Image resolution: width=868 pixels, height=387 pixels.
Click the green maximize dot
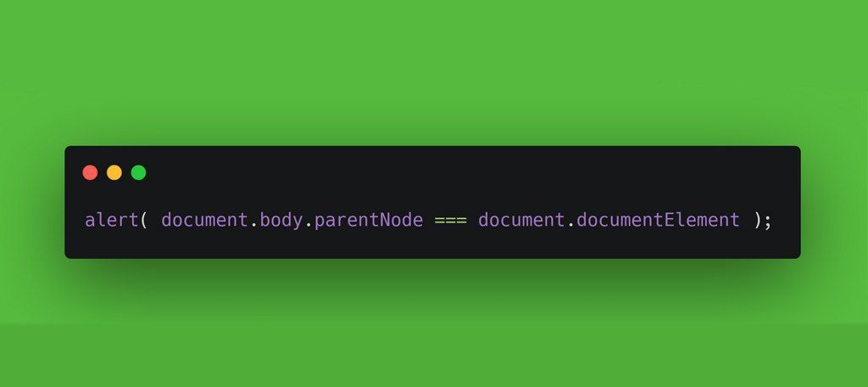[138, 172]
